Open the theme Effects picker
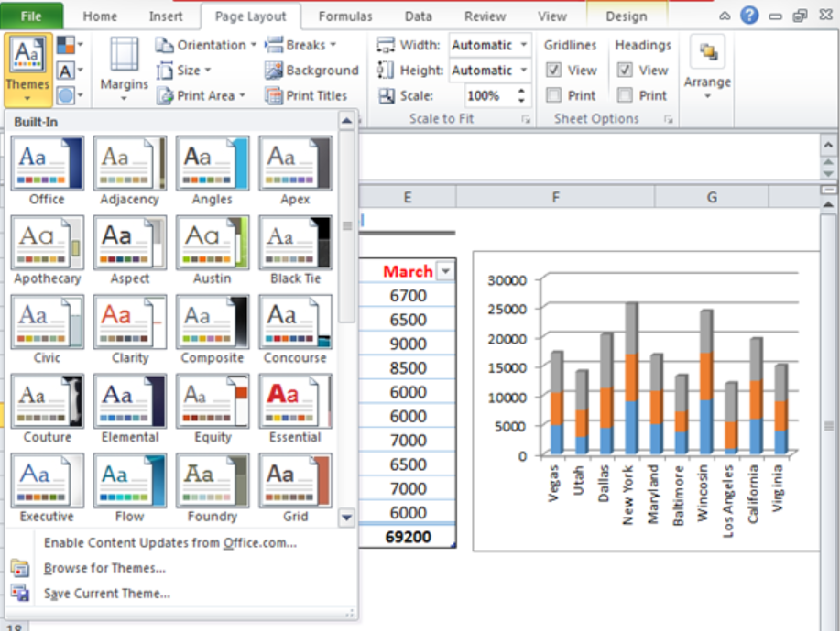 click(70, 96)
